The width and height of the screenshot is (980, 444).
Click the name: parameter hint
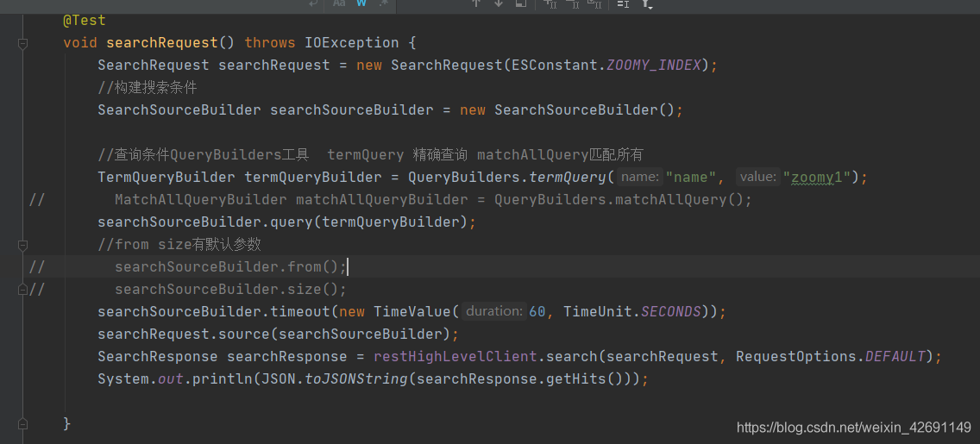click(x=639, y=178)
